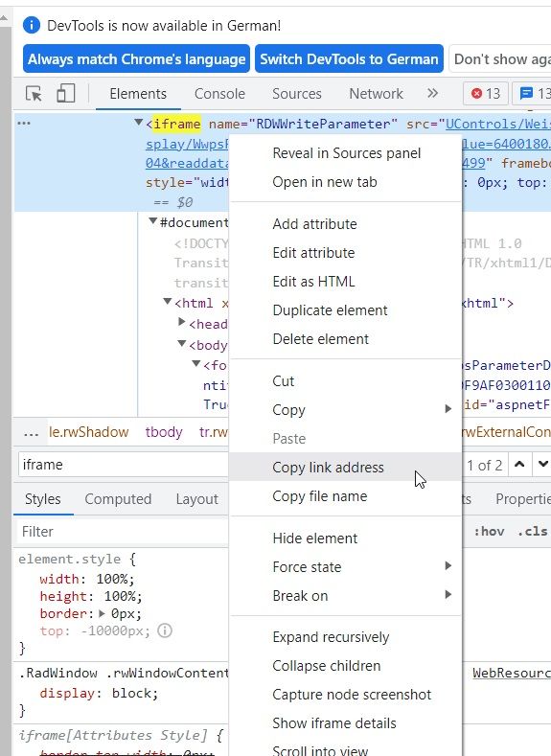Choose Open in new tab
The width and height of the screenshot is (551, 756).
[345, 182]
